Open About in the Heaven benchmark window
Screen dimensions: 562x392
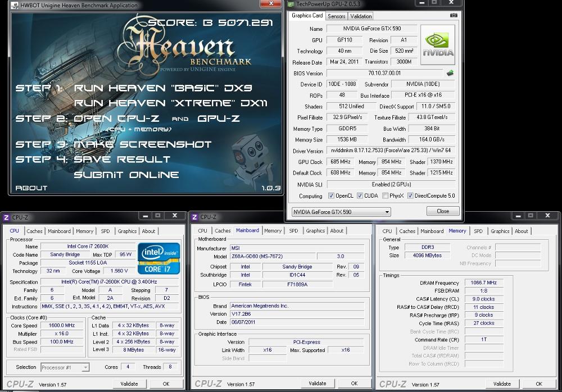(31, 188)
